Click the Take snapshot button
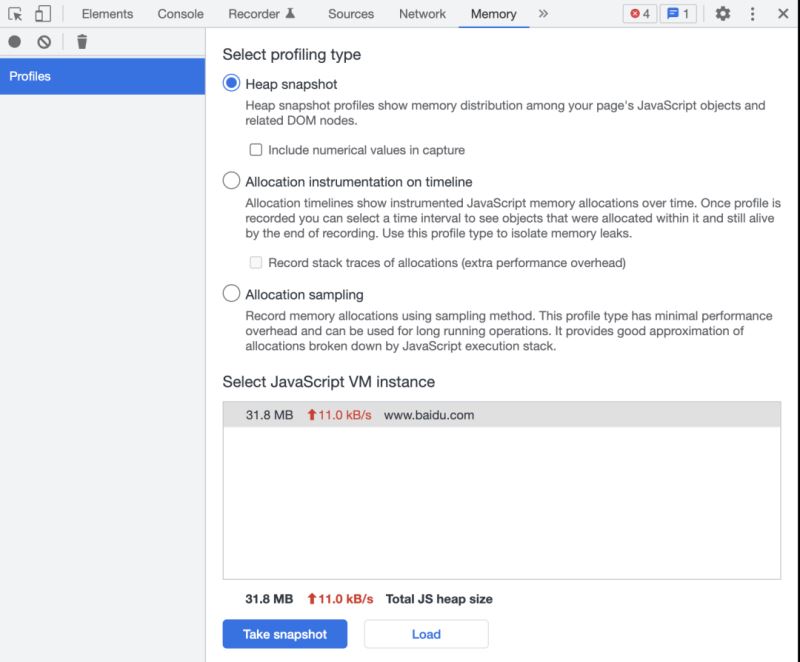This screenshot has width=800, height=662. 284,634
